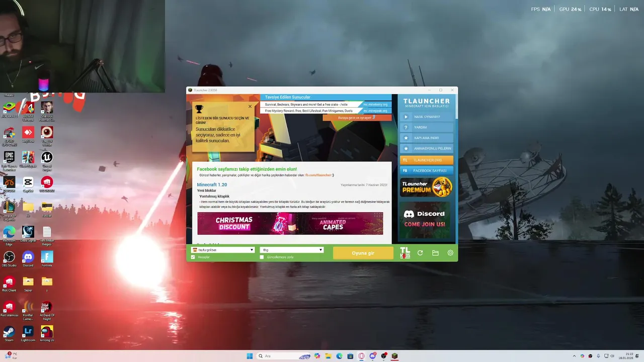
Task: Show hidden system tray icons chevron
Action: 574,356
